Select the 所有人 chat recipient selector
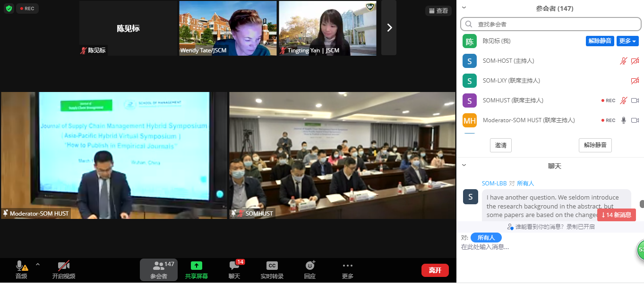The image size is (644, 284). click(x=486, y=238)
